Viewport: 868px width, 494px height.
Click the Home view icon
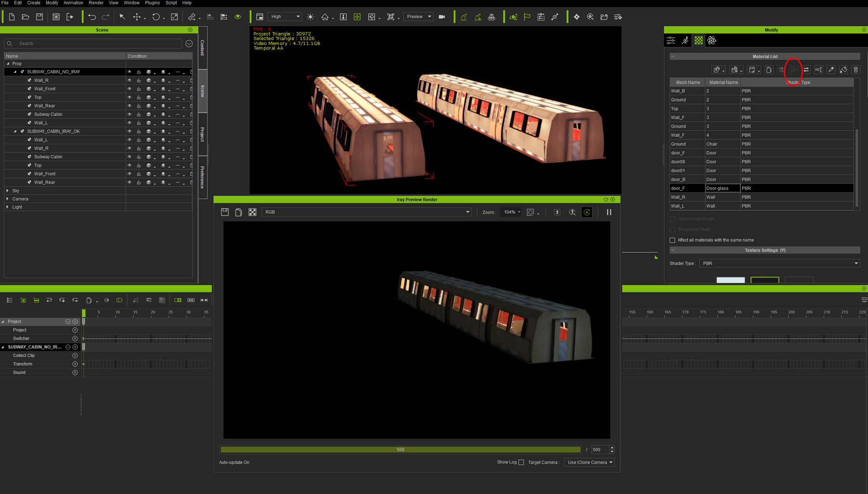click(325, 17)
